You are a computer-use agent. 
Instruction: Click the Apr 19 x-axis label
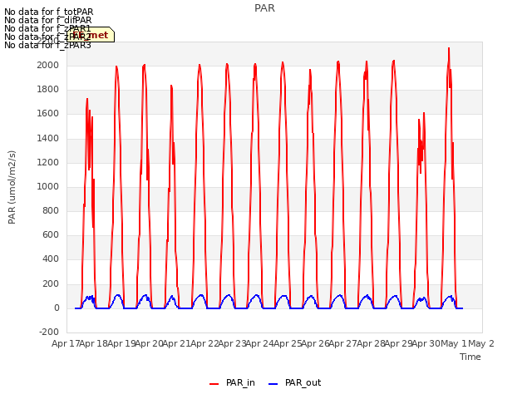click(x=121, y=343)
